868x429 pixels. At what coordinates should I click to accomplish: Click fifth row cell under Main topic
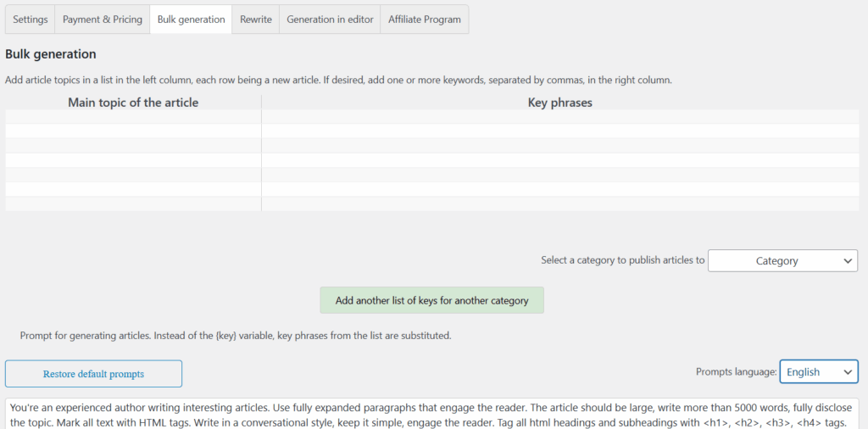(133, 175)
